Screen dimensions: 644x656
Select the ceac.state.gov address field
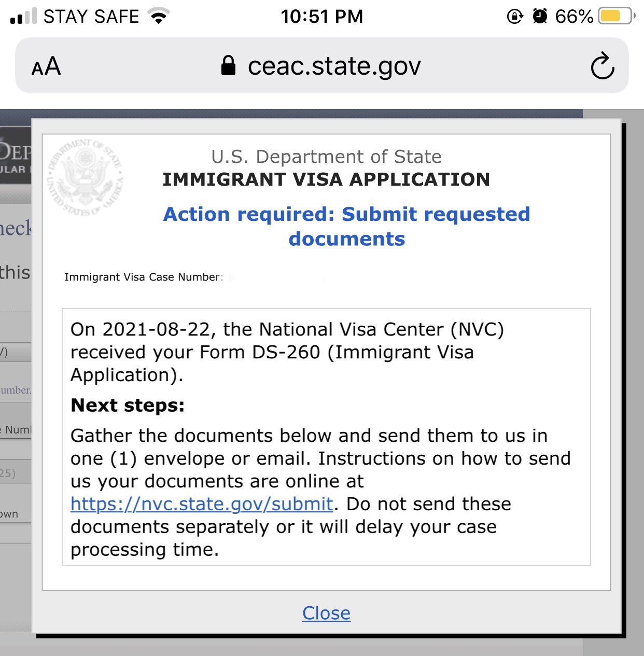[x=334, y=66]
